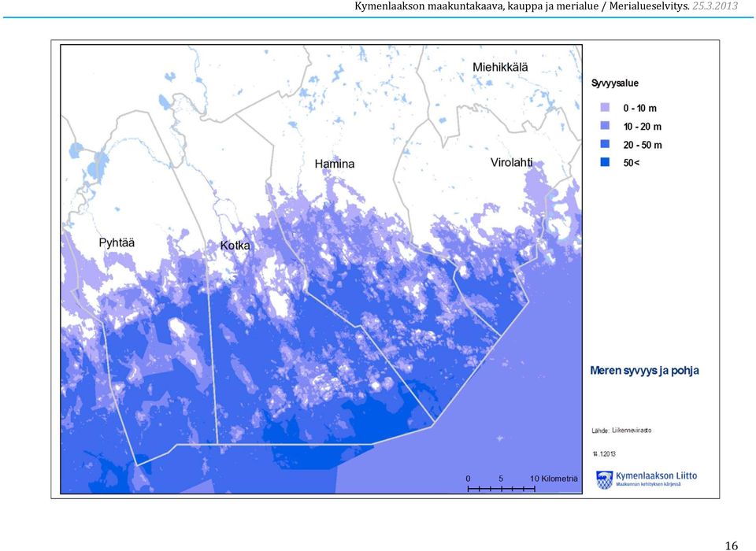Image resolution: width=756 pixels, height=551 pixels.
Task: Click the 'Kymenlaakson Liitto' organization name
Action: (656, 475)
